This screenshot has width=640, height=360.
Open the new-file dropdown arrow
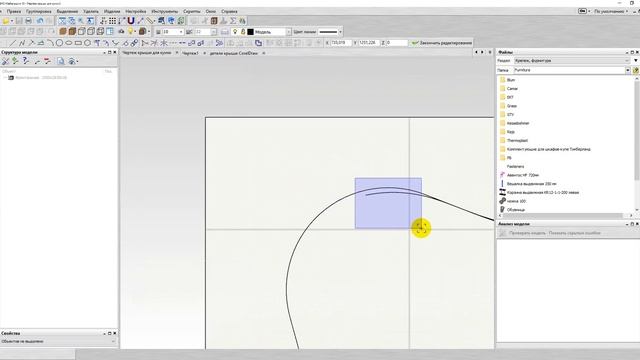(x=12, y=21)
